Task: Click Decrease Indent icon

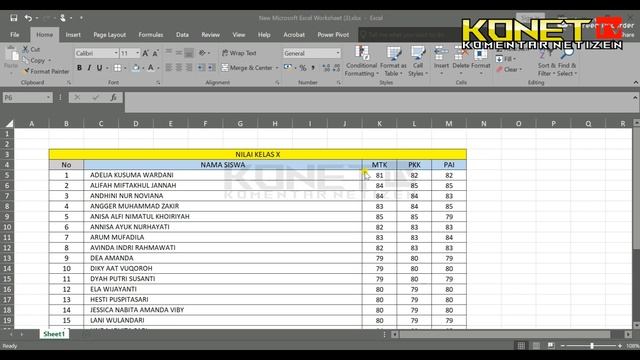Action: click(x=202, y=68)
